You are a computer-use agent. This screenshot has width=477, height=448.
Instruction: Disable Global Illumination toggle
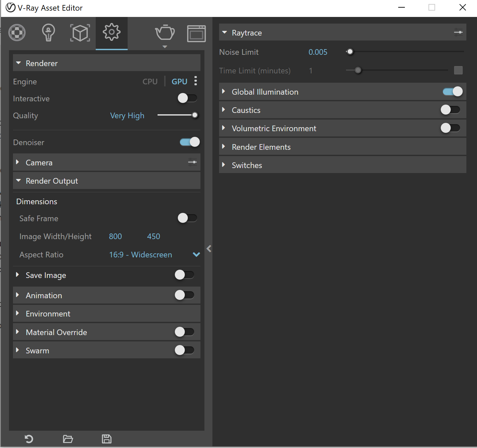click(x=453, y=91)
